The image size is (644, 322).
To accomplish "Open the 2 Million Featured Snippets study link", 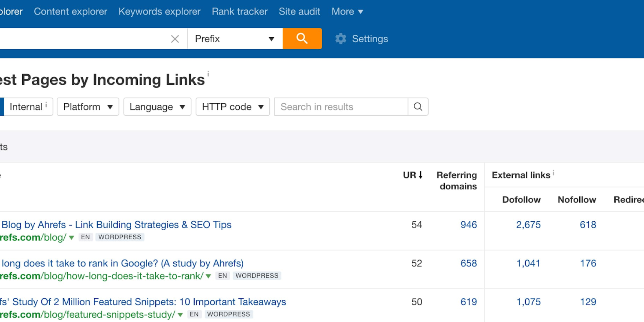I will tap(143, 302).
